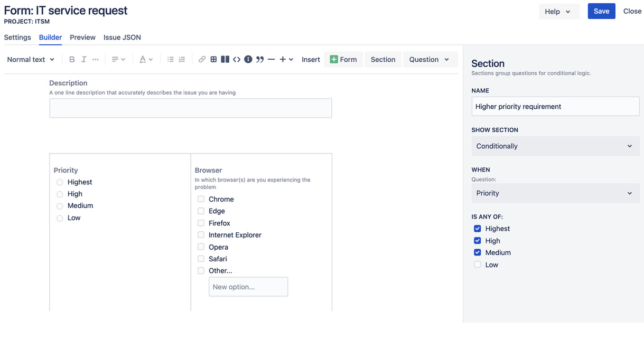The width and height of the screenshot is (644, 340).
Task: Insert a layout using the columns icon
Action: tap(225, 59)
